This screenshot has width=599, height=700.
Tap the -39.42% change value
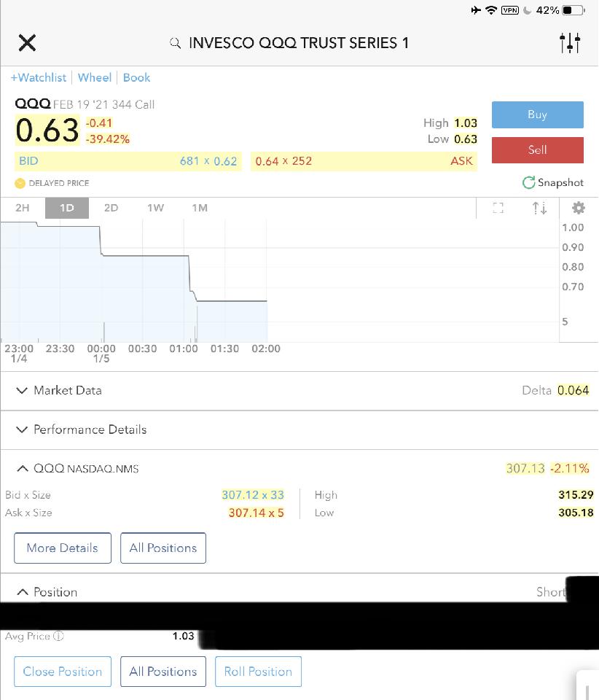[x=108, y=139]
